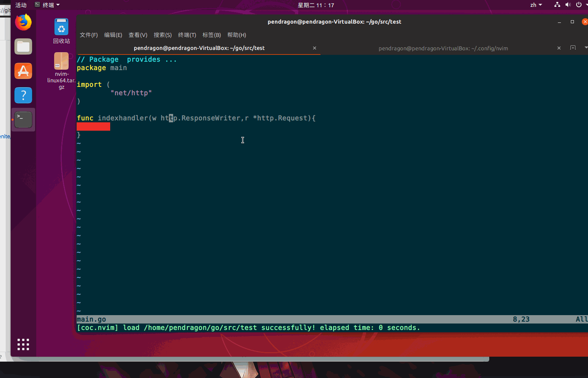Screen dimensions: 588x378
Task: Open the Help application in the dock
Action: (x=23, y=95)
